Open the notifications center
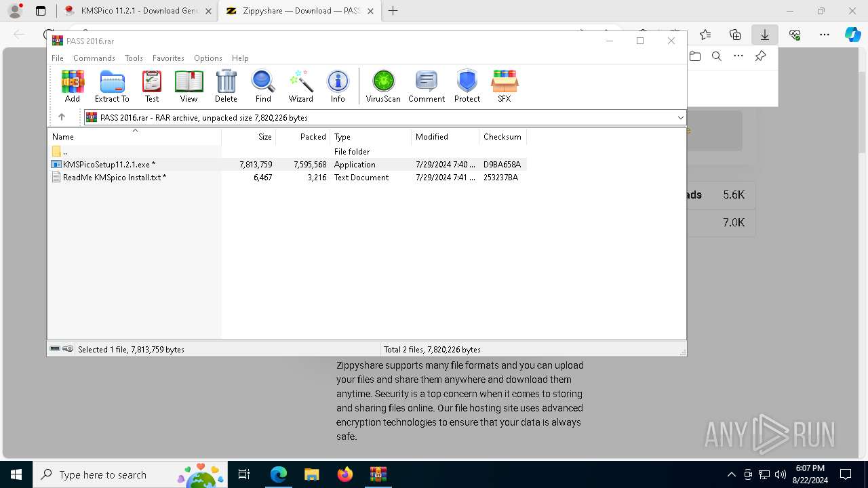Screen dimensions: 868x488 click(x=846, y=474)
